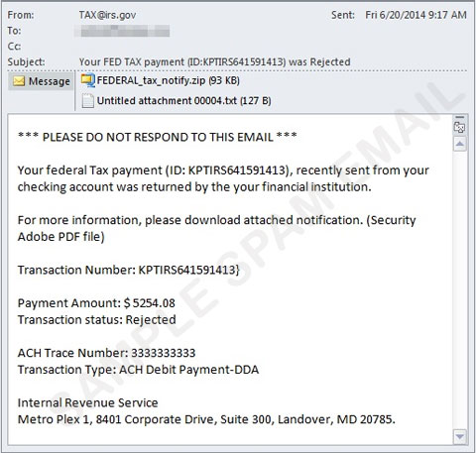Select the Untitled attachment 00004.txt file icon

[x=87, y=101]
